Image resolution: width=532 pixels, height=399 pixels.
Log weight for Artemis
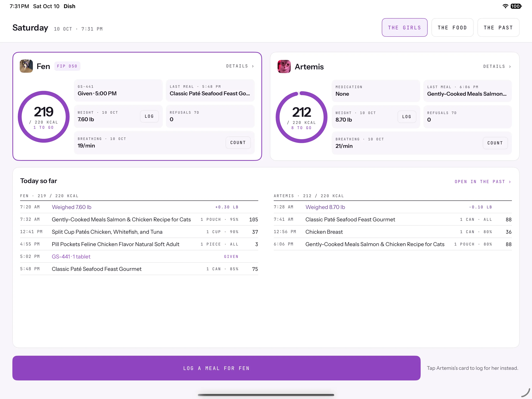407,117
